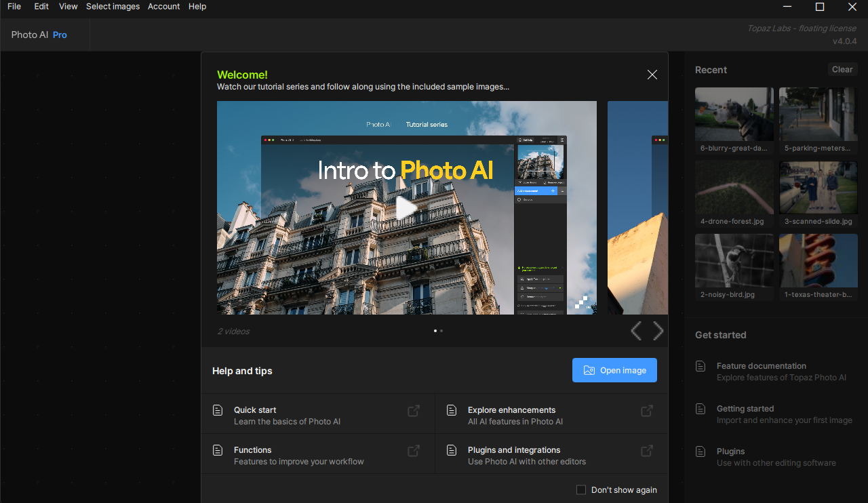This screenshot has width=868, height=503.
Task: Play the Intro to Photo AI video
Action: point(406,207)
